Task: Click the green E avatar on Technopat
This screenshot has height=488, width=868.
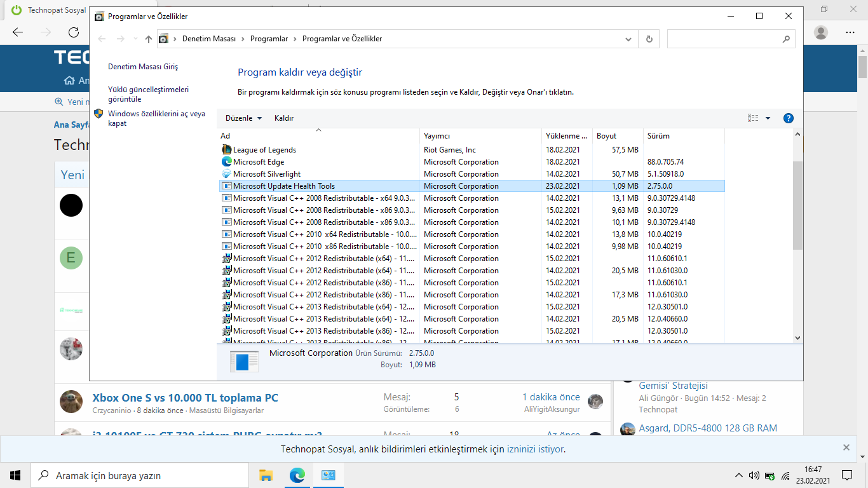Action: tap(71, 258)
